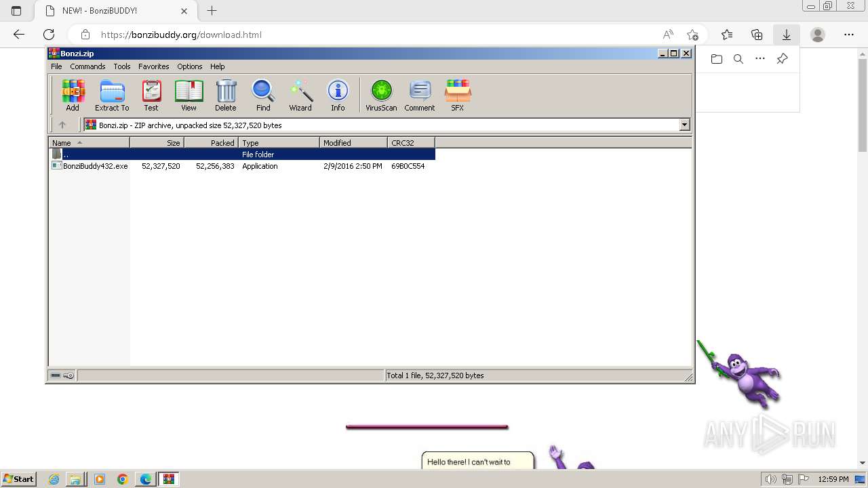Viewport: 868px width, 488px height.
Task: Click the Find magnifier icon in WinRAR
Action: [263, 96]
